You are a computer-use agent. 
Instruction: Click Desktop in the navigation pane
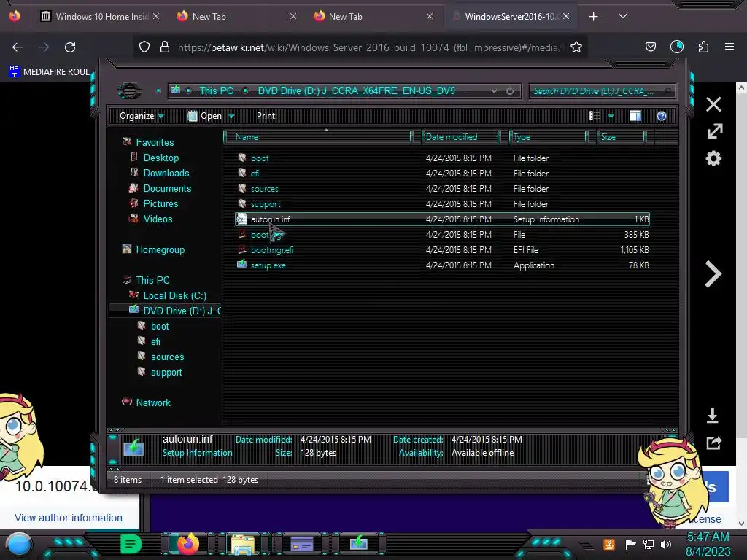coord(161,157)
